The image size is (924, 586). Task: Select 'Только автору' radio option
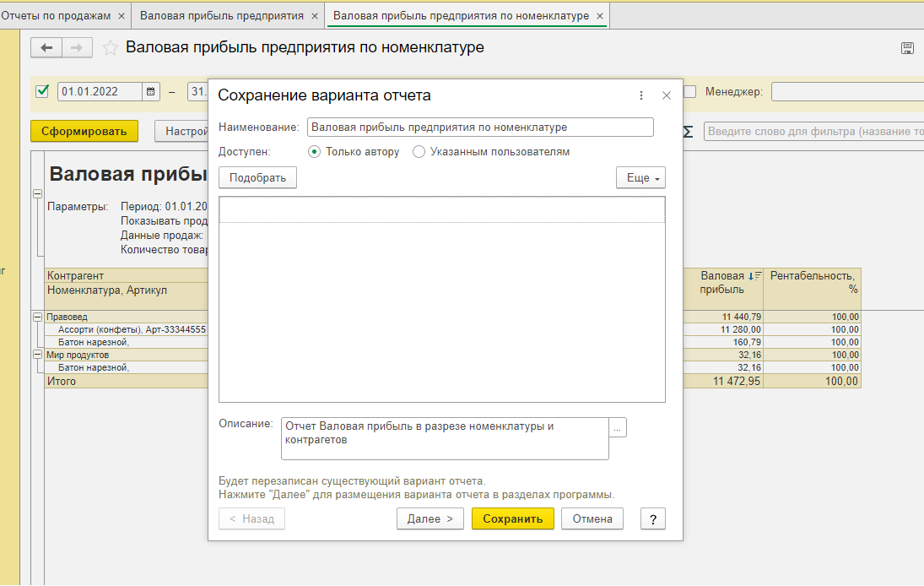[315, 152]
